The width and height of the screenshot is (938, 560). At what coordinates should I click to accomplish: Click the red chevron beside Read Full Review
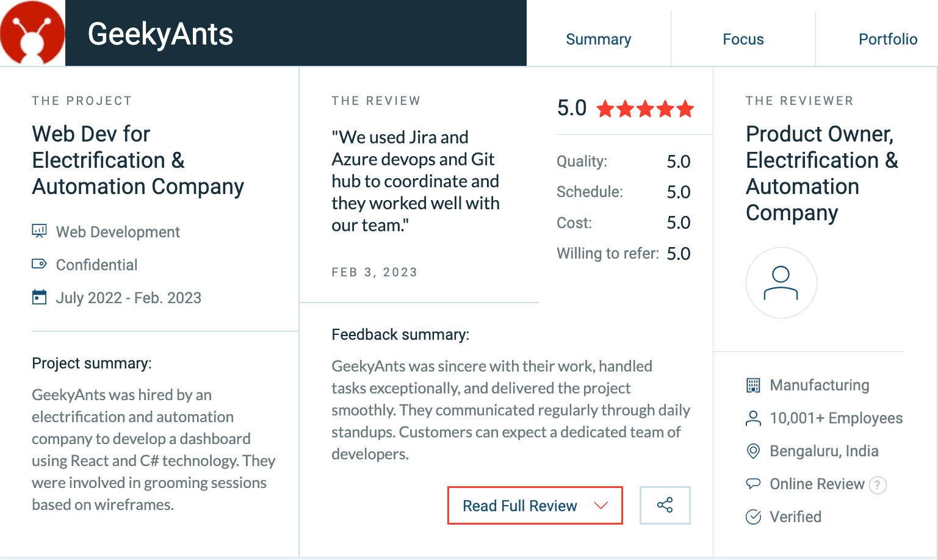click(601, 505)
